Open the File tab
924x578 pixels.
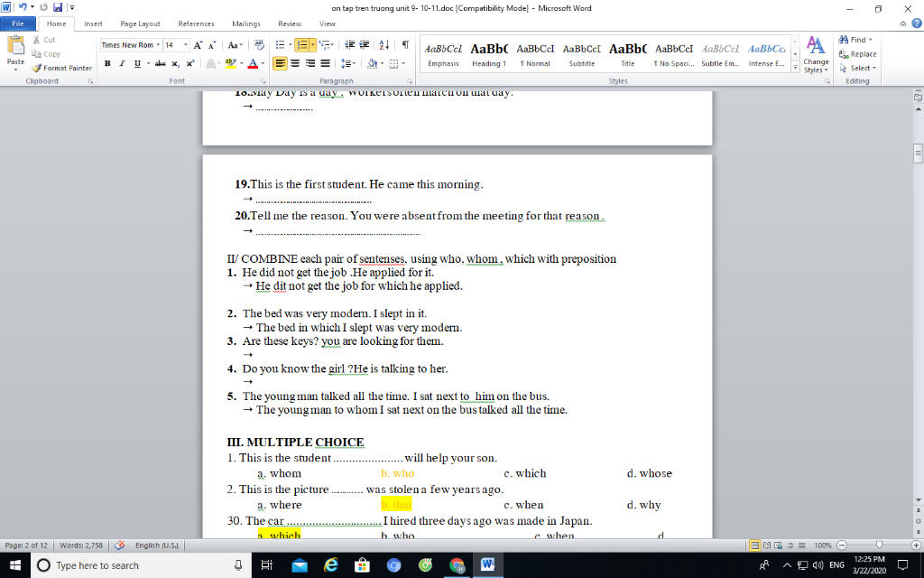pyautogui.click(x=18, y=23)
